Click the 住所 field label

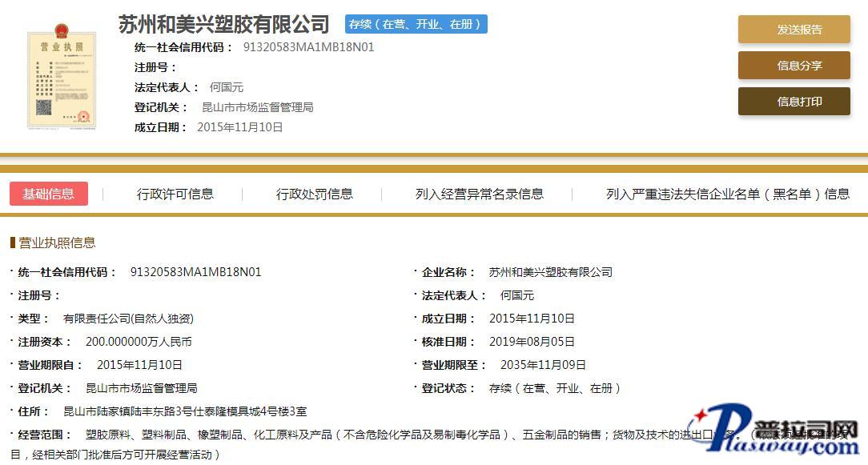pos(32,411)
